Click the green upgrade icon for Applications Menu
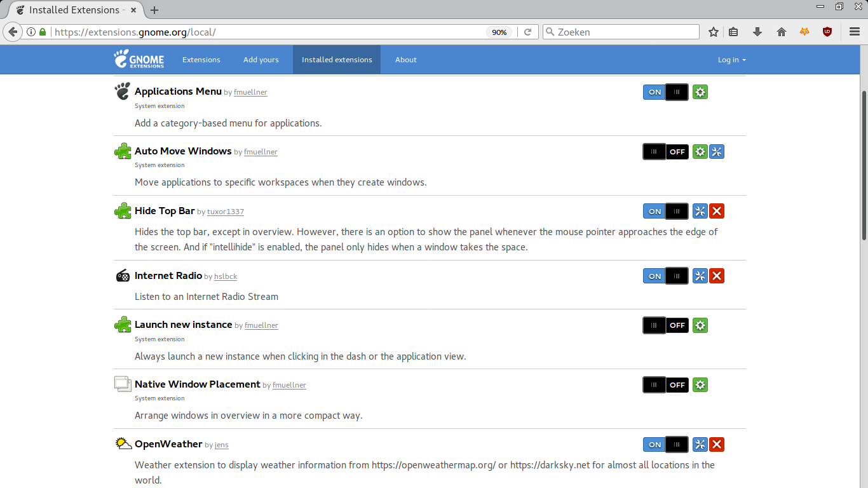 700,92
